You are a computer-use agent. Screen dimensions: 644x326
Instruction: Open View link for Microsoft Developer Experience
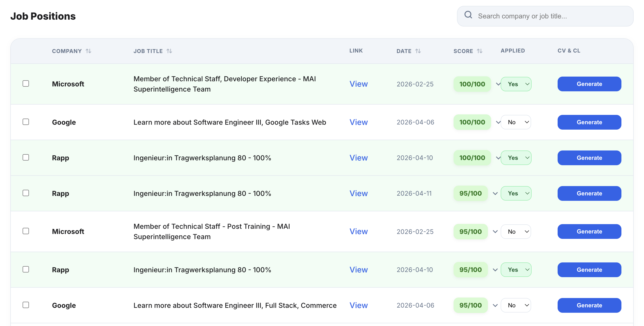pos(359,84)
